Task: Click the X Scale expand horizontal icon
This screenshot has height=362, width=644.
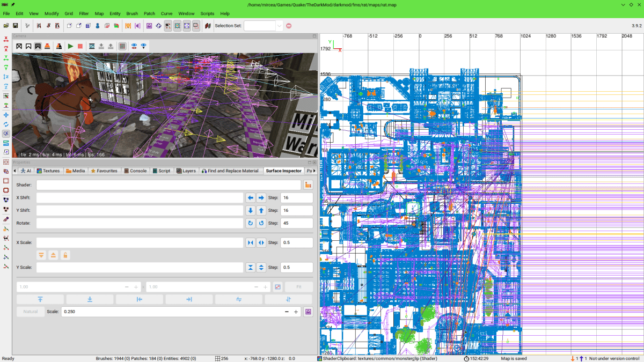Action: tap(261, 243)
